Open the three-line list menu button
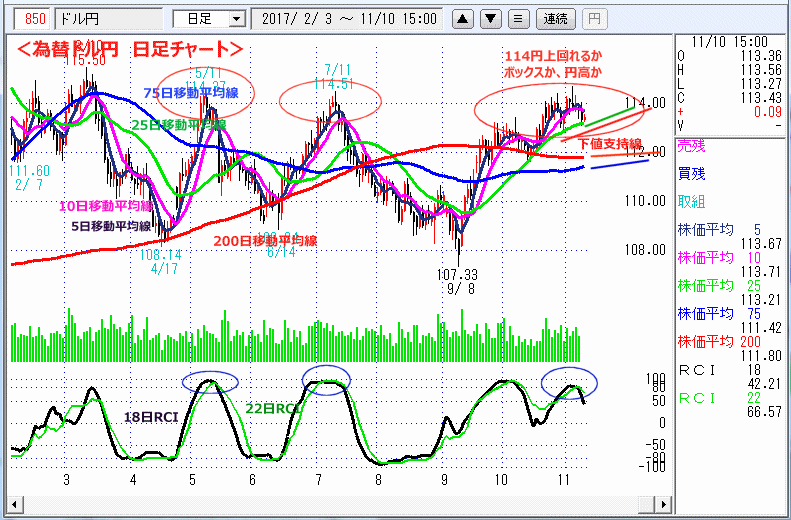The image size is (791, 520). pos(517,18)
